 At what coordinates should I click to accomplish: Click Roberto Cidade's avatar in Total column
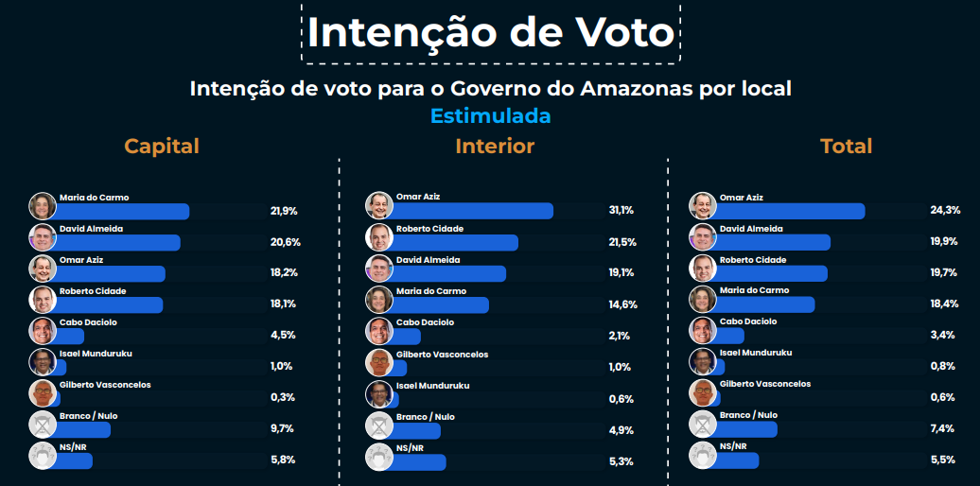(703, 268)
